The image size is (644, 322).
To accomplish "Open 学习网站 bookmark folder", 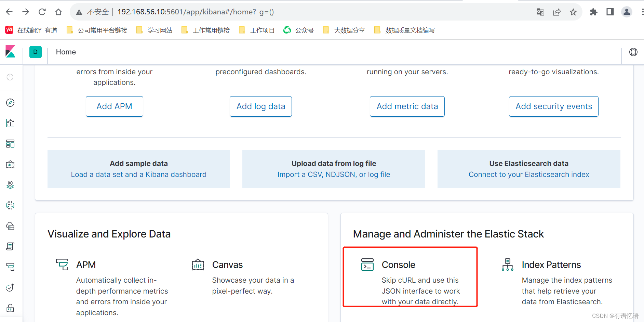I will pos(154,30).
